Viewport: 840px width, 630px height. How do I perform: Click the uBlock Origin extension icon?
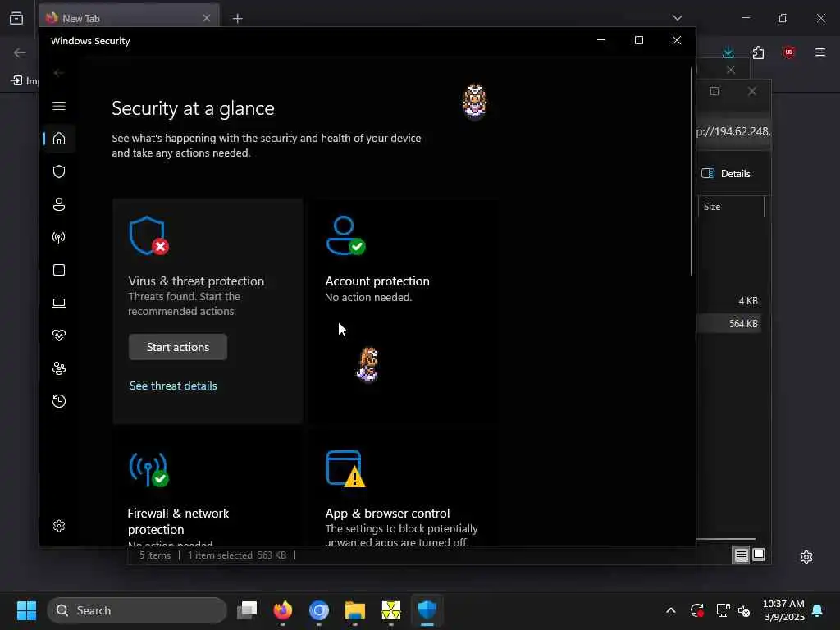(788, 52)
